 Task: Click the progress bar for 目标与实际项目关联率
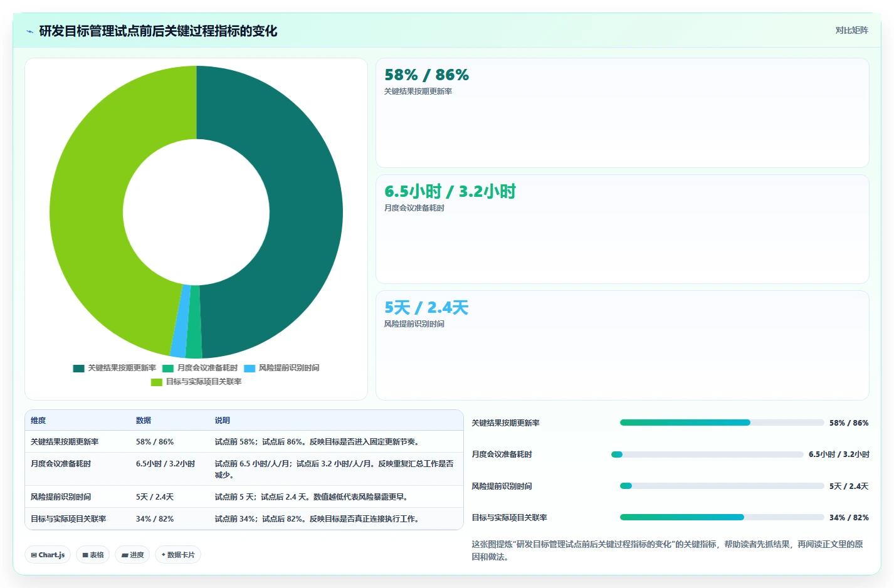722,517
